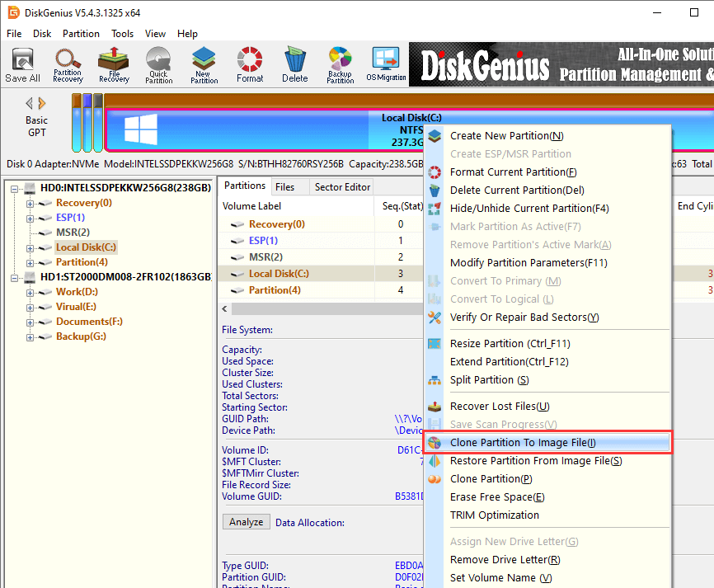The width and height of the screenshot is (714, 588).
Task: Click the Delete trash icon in toolbar
Action: [294, 64]
